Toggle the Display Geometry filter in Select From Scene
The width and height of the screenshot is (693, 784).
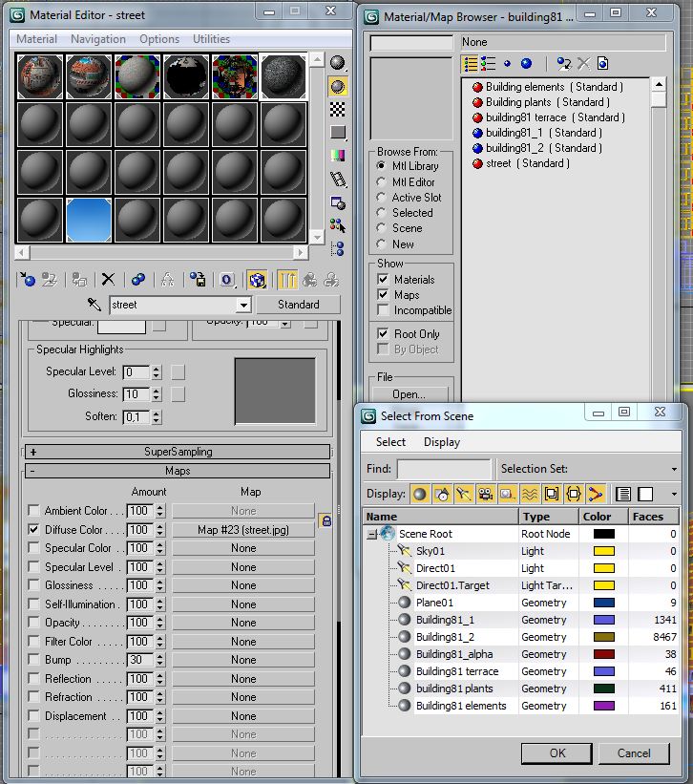420,494
